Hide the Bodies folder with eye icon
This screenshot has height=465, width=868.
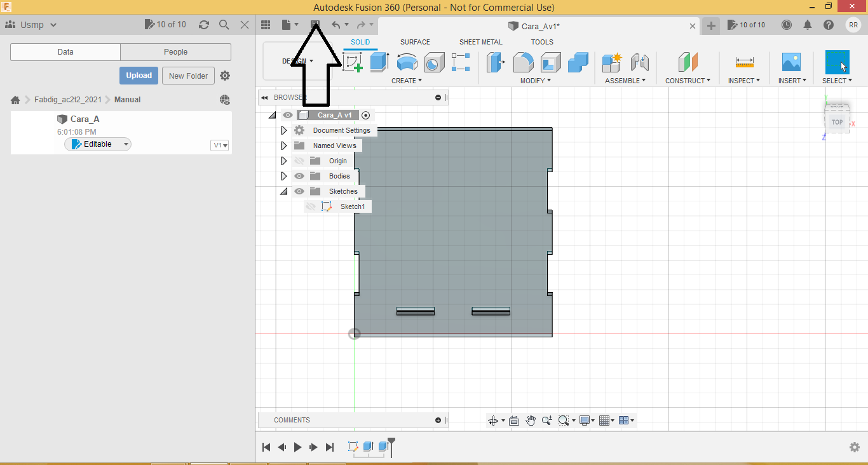[x=299, y=176]
